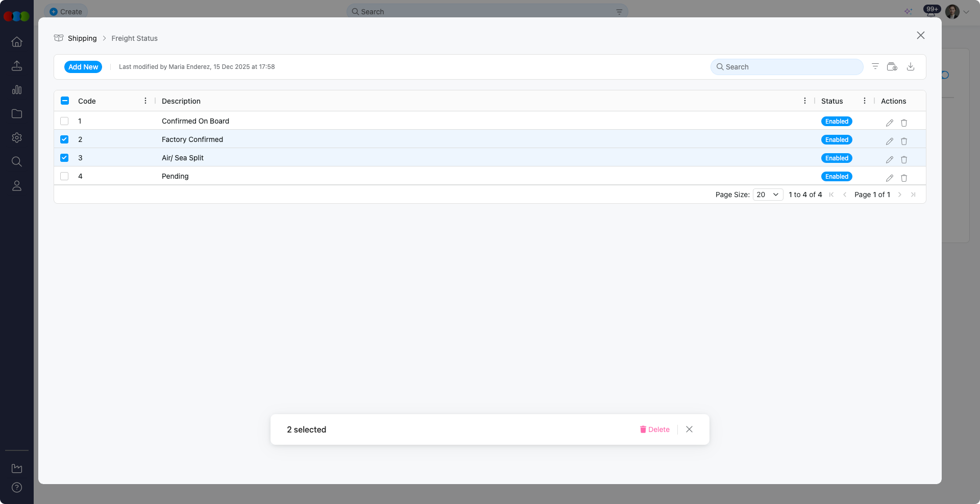Screen dimensions: 980x504
Task: Edit the Pending row with the pencil icon
Action: coord(890,178)
